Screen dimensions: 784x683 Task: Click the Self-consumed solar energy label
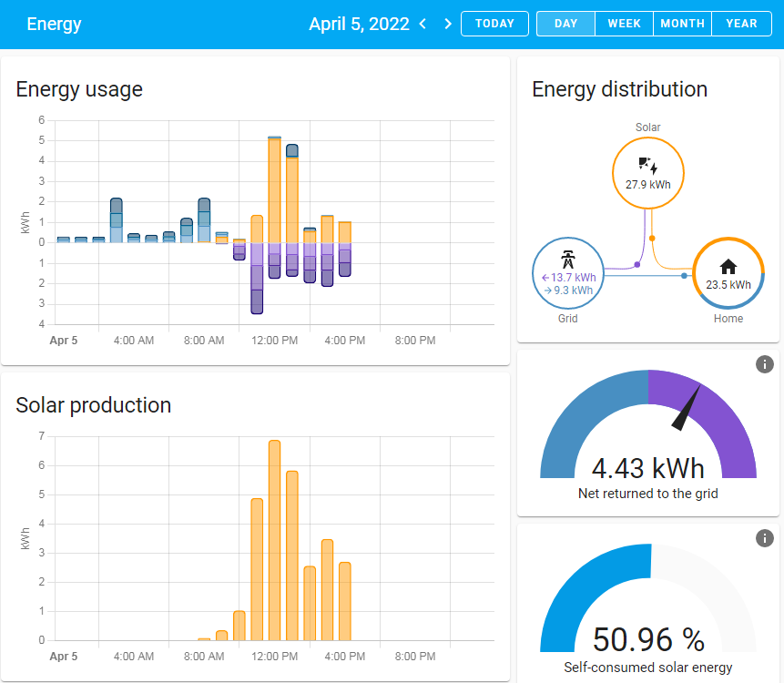pos(648,668)
